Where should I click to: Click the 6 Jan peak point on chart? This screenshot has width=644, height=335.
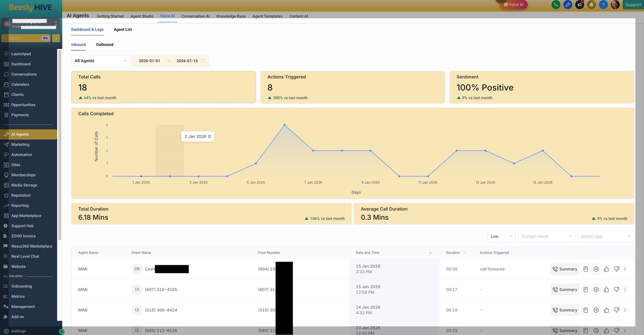pos(284,125)
